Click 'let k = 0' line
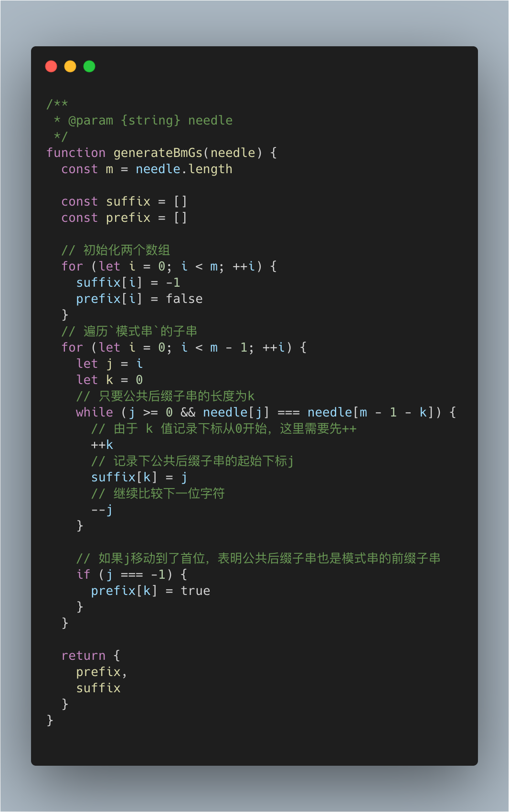 [x=109, y=380]
